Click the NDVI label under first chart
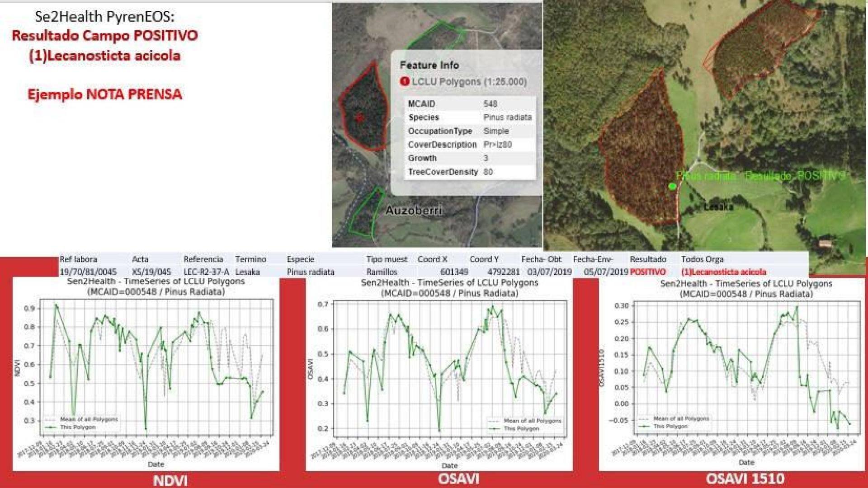Screen dimensions: 868x488 click(x=170, y=480)
